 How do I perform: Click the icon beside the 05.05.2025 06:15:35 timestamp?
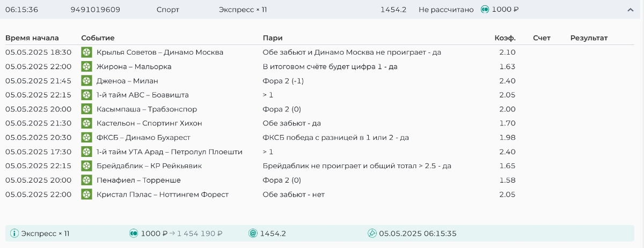tap(372, 234)
